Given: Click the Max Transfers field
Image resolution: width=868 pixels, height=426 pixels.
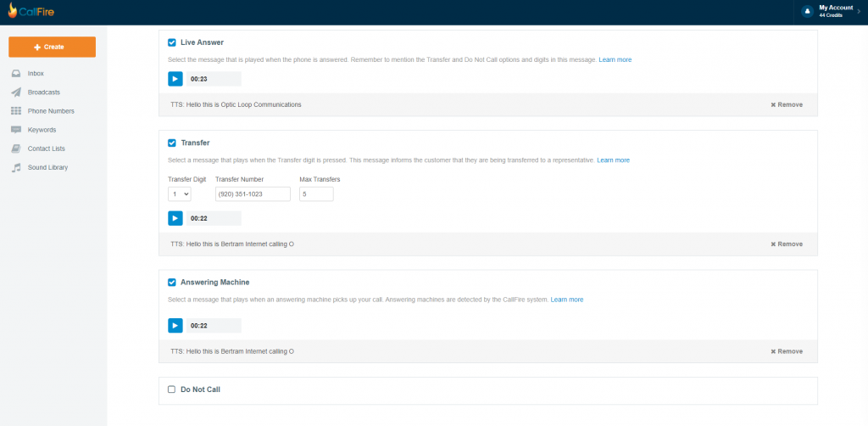Looking at the screenshot, I should click(316, 194).
